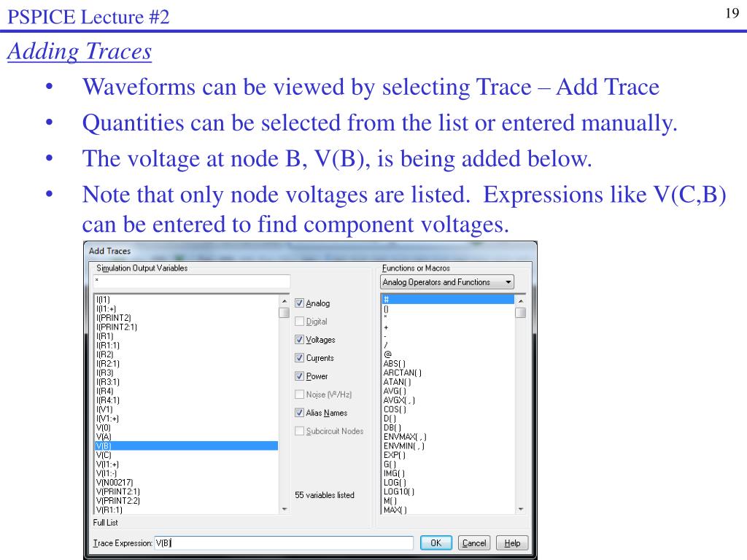Click down arrow of functions list scrollbar
Image resolution: width=747 pixels, height=560 pixels.
point(521,509)
